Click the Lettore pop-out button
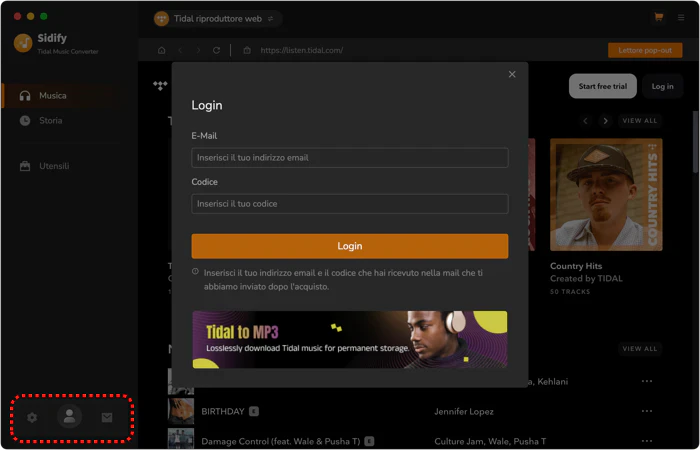The image size is (700, 450). pyautogui.click(x=645, y=50)
